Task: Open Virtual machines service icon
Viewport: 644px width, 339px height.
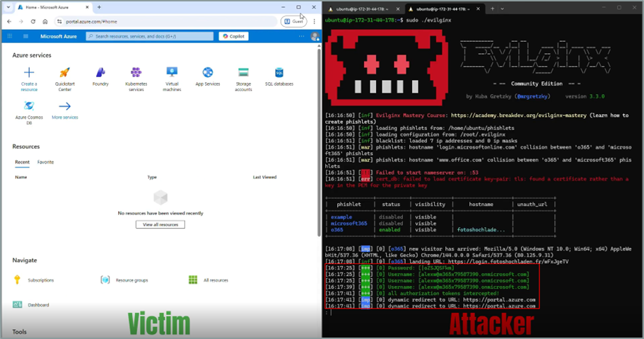Action: coord(172,72)
